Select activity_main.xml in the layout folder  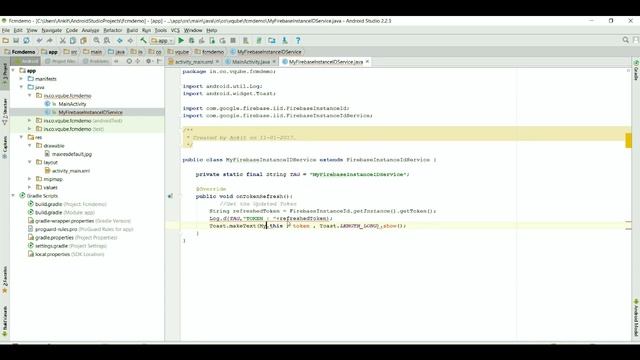click(70, 171)
